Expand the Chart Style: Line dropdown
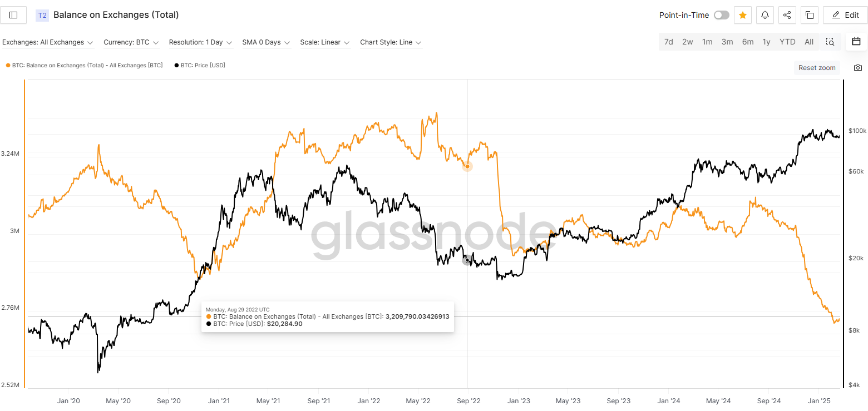868x411 pixels. click(x=391, y=42)
